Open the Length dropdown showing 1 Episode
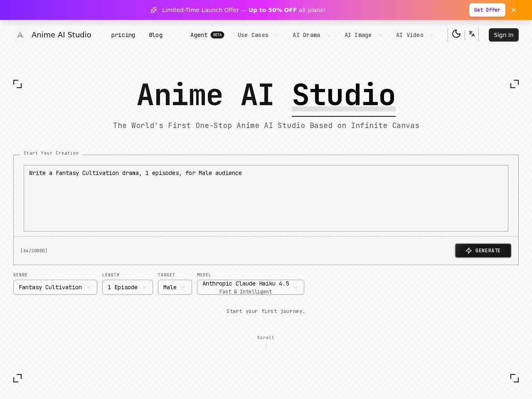Viewport: 532px width, 399px height. click(x=128, y=287)
